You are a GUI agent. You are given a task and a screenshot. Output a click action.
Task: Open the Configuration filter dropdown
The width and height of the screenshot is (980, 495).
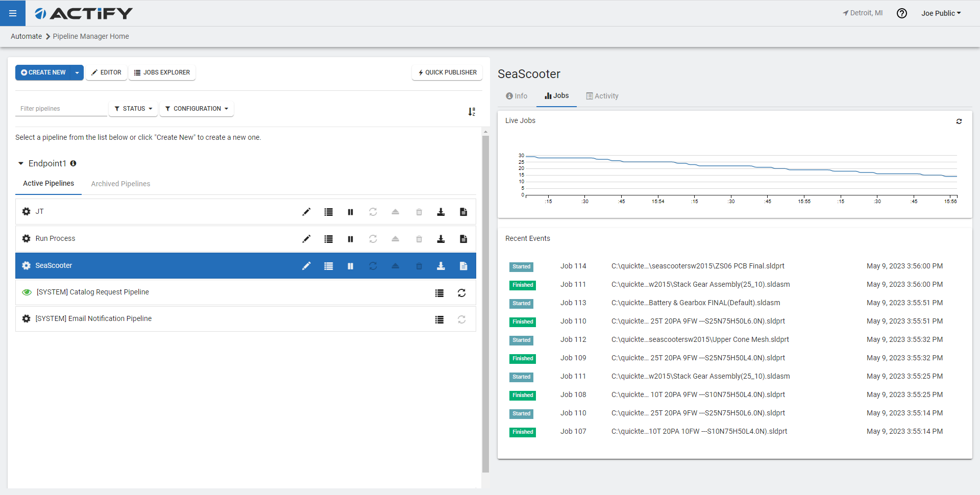coord(197,109)
